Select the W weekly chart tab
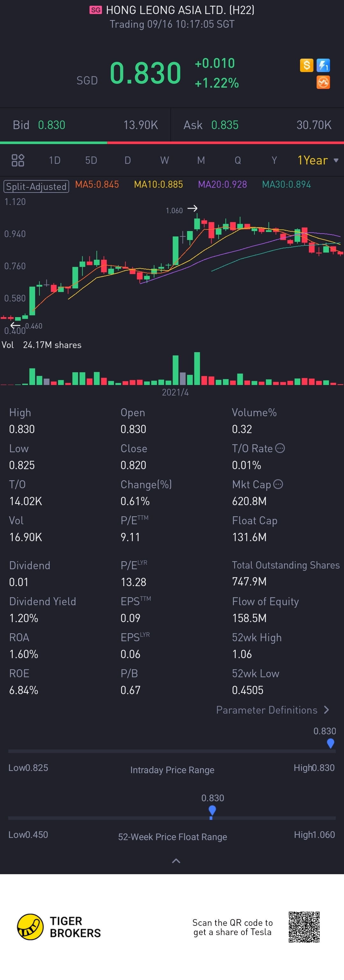The image size is (344, 980). click(x=164, y=160)
